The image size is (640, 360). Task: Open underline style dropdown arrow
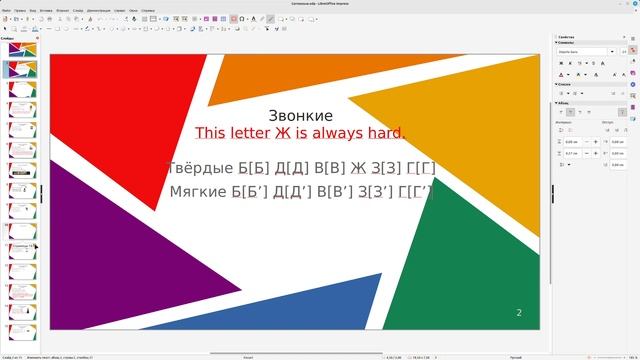(x=587, y=63)
